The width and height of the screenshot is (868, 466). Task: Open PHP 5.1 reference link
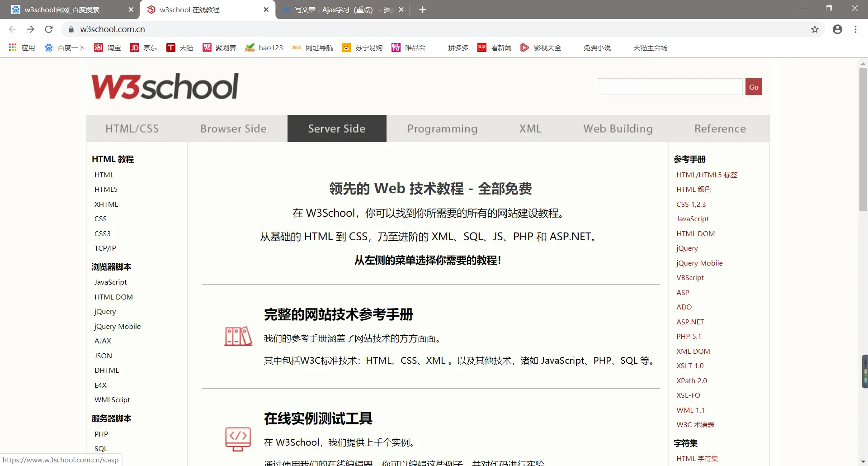pyautogui.click(x=689, y=337)
